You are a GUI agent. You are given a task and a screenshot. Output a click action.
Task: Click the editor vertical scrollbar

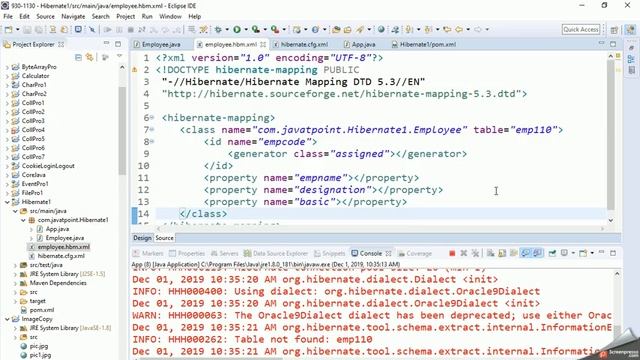click(611, 135)
